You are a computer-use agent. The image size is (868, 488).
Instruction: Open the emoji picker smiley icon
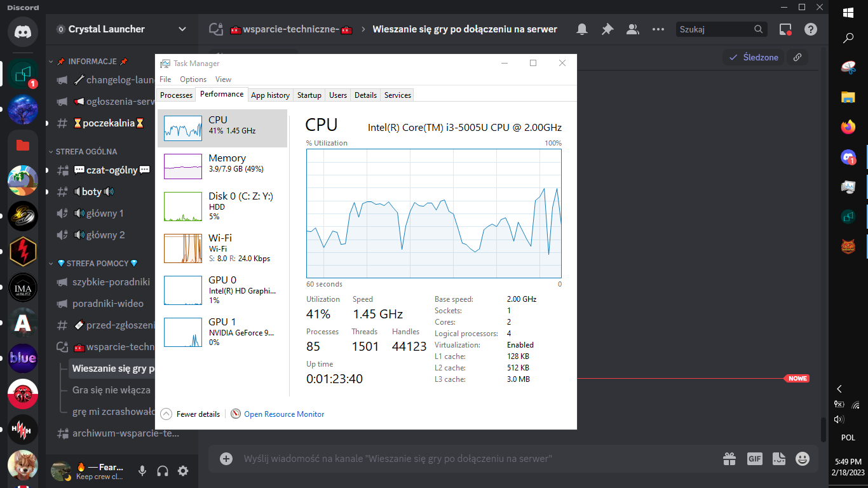pos(803,458)
